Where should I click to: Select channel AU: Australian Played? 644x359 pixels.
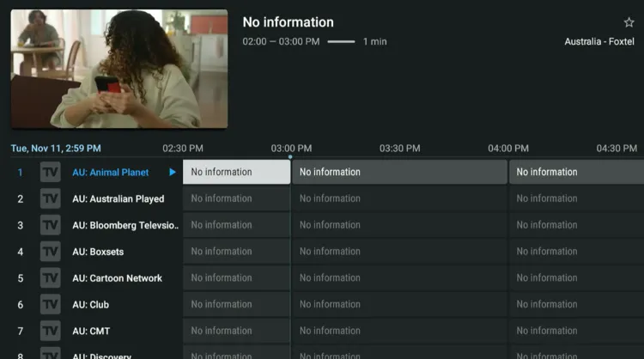(118, 198)
